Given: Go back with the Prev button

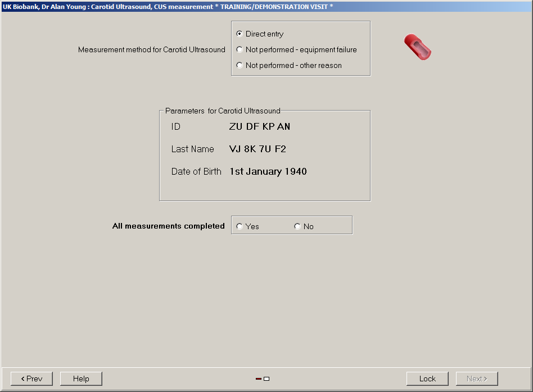Looking at the screenshot, I should pos(31,379).
